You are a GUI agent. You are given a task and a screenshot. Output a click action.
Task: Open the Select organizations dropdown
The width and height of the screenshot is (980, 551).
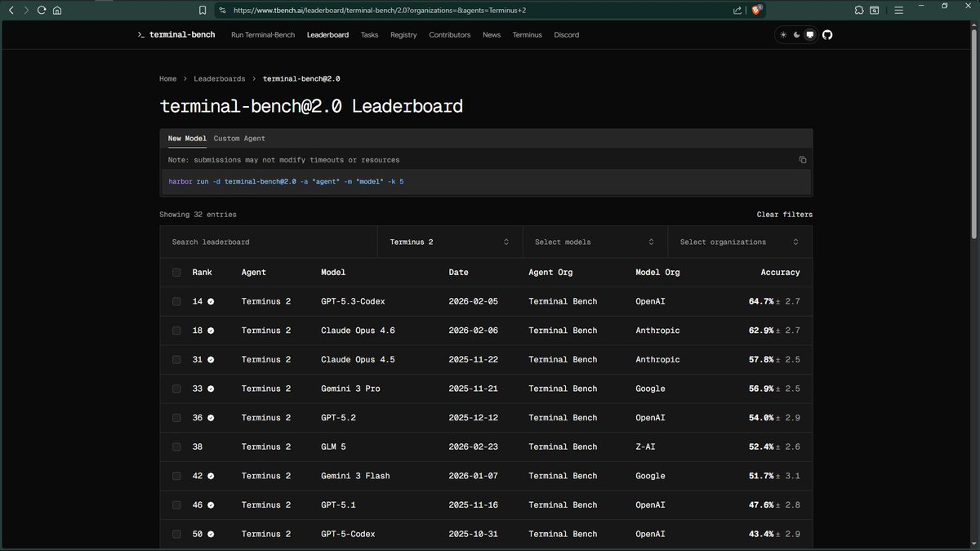[740, 242]
